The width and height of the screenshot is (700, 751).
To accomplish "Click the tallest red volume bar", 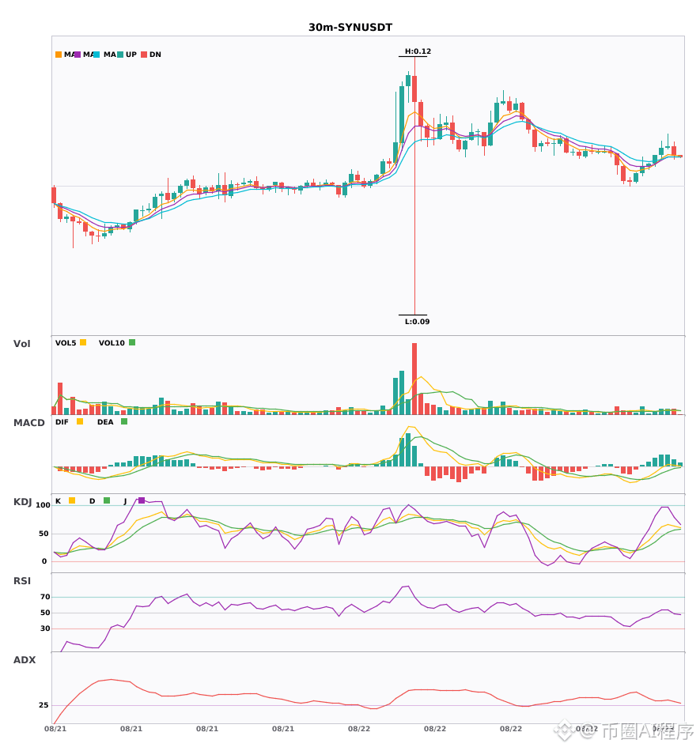I will 414,379.
